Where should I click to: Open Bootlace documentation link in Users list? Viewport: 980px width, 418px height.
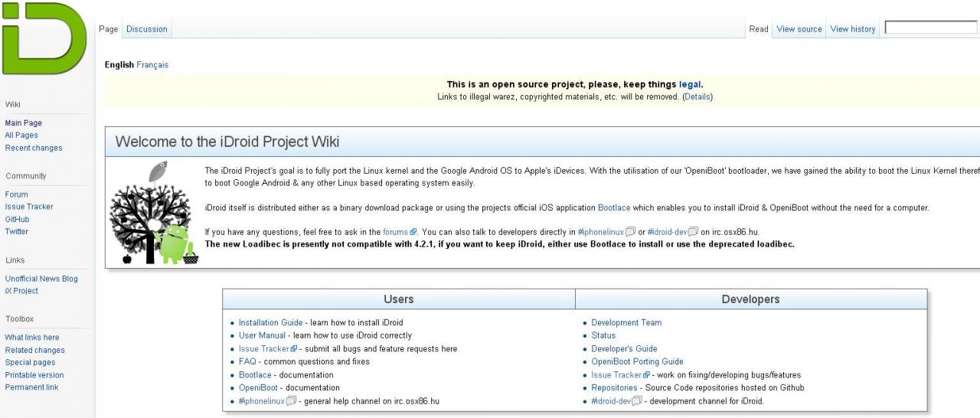(255, 375)
